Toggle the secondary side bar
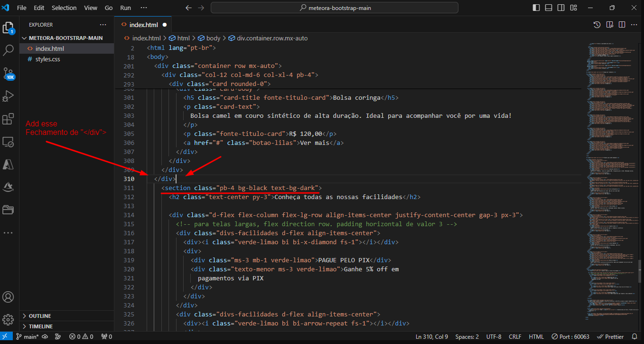 tap(560, 8)
